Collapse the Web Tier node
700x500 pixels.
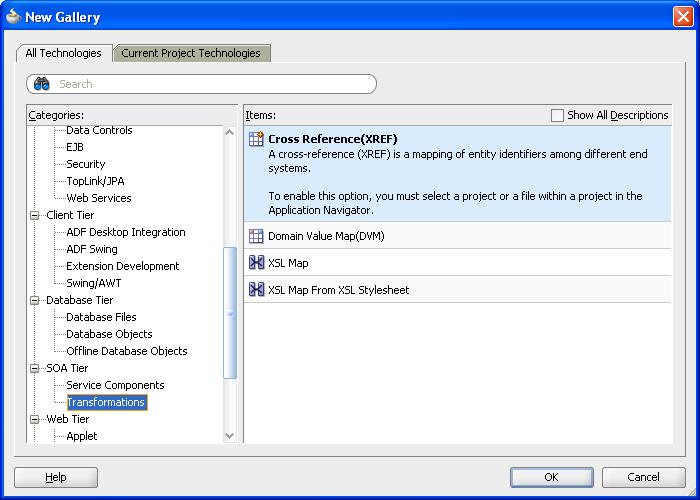click(34, 419)
